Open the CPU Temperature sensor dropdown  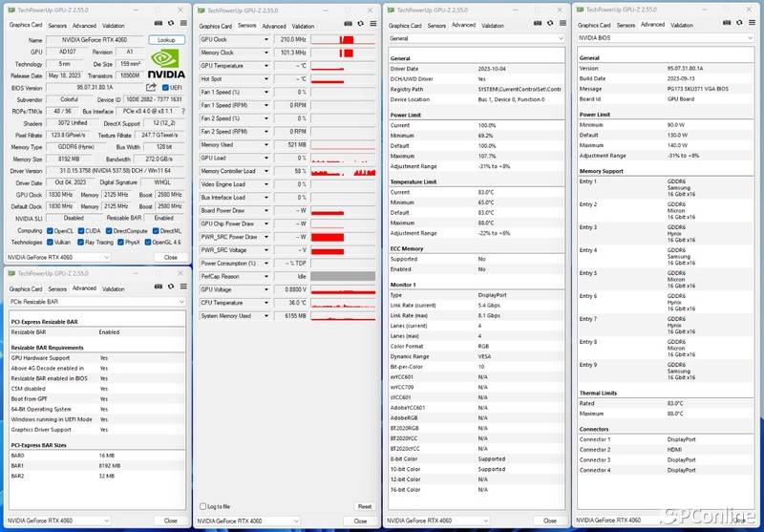coord(266,303)
